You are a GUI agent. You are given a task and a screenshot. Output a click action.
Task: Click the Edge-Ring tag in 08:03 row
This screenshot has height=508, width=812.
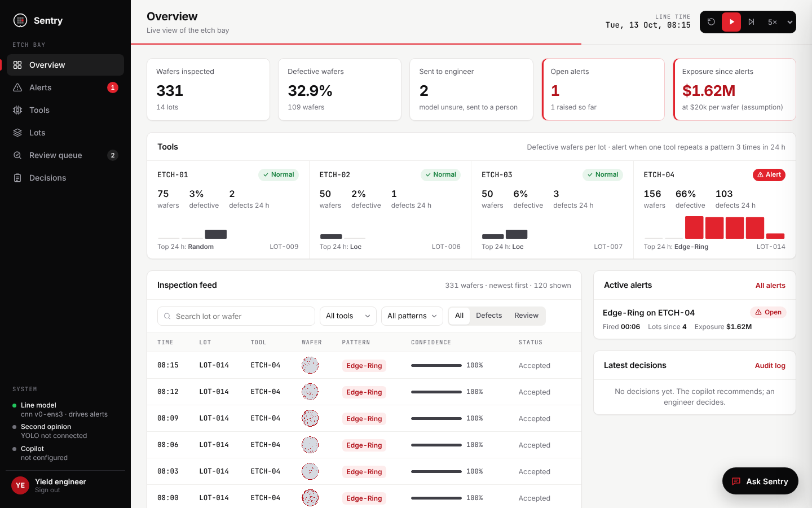pyautogui.click(x=364, y=472)
